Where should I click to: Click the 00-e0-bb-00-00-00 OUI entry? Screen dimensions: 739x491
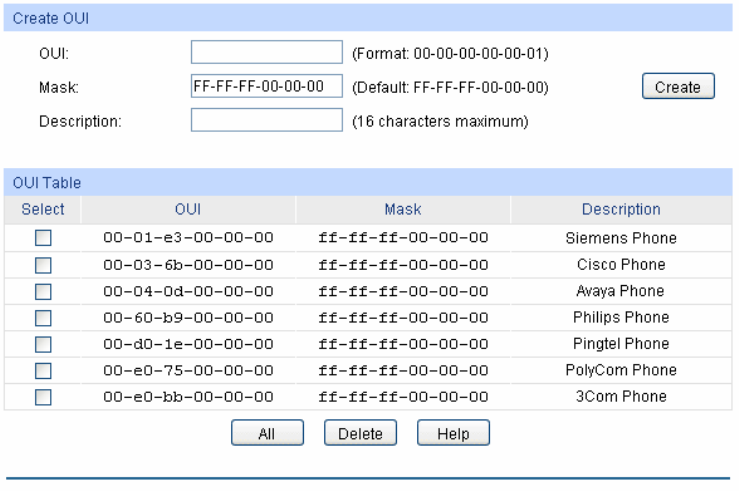[188, 396]
